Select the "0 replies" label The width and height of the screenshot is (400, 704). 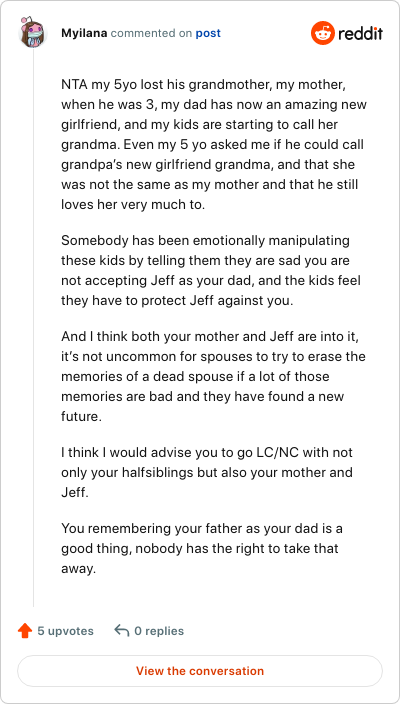point(159,631)
